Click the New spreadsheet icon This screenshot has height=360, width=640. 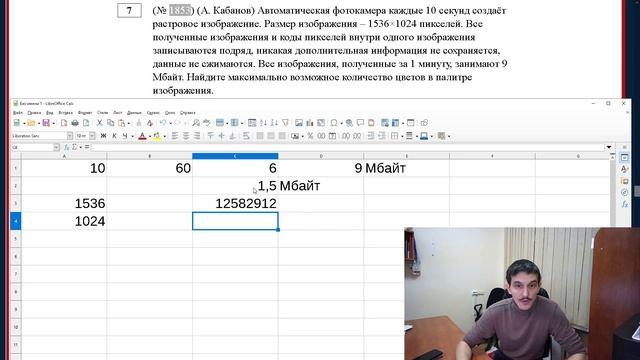tap(16, 123)
